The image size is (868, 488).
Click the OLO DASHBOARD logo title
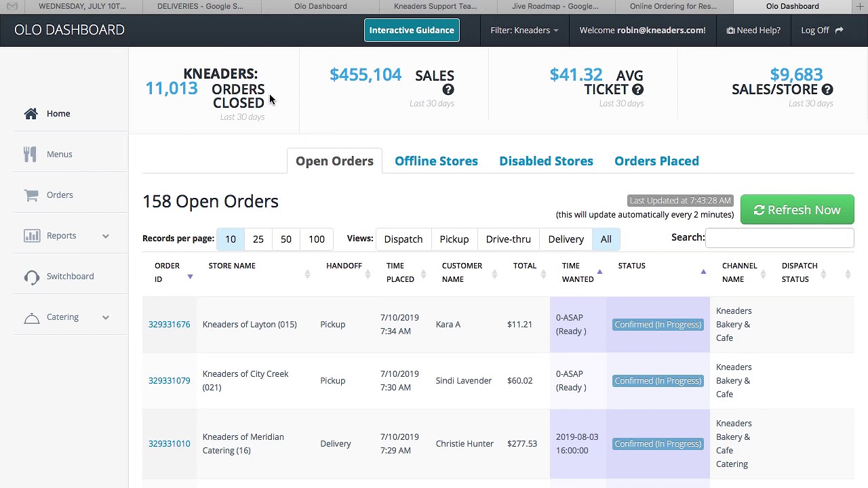pos(69,30)
